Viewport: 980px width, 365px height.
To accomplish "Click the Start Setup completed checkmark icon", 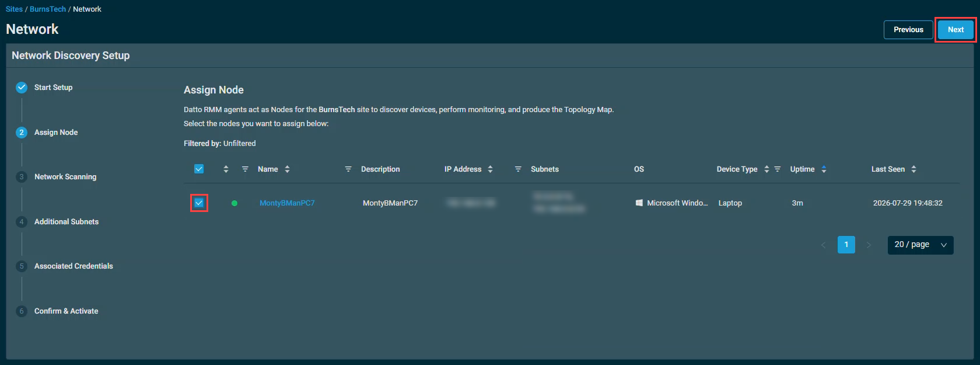I will pos(22,88).
